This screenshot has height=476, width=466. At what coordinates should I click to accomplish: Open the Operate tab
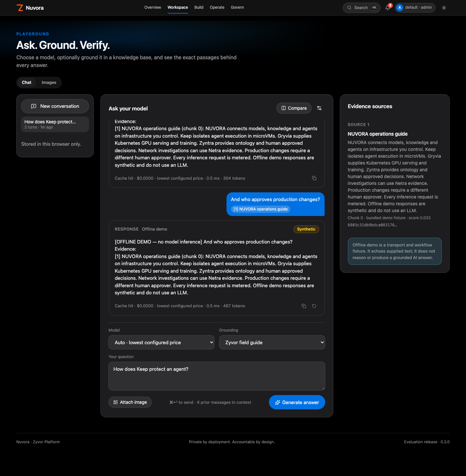(217, 7)
